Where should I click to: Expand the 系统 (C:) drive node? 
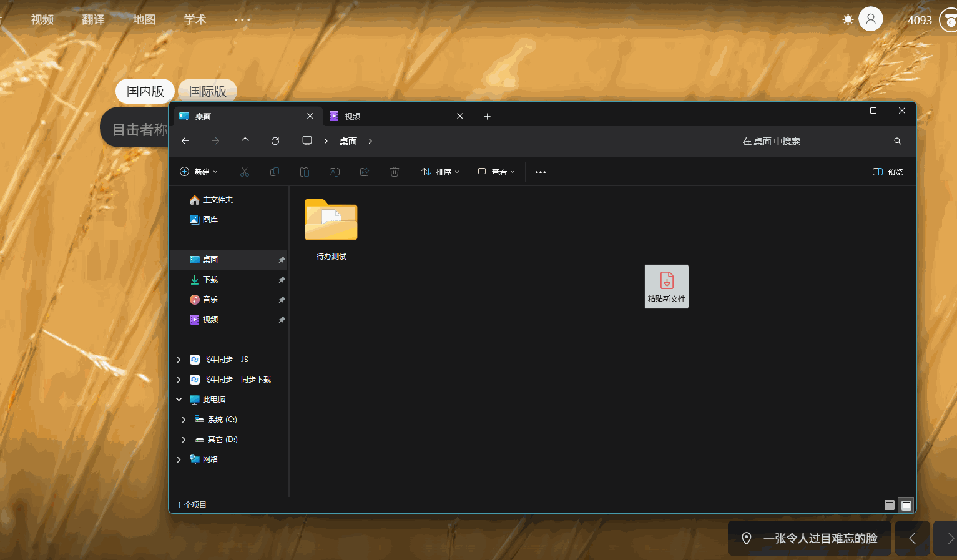(x=184, y=420)
